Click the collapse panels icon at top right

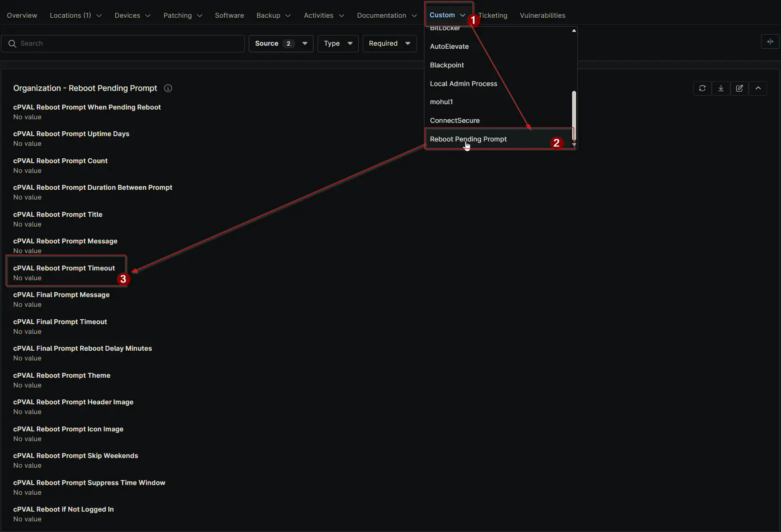tap(770, 42)
